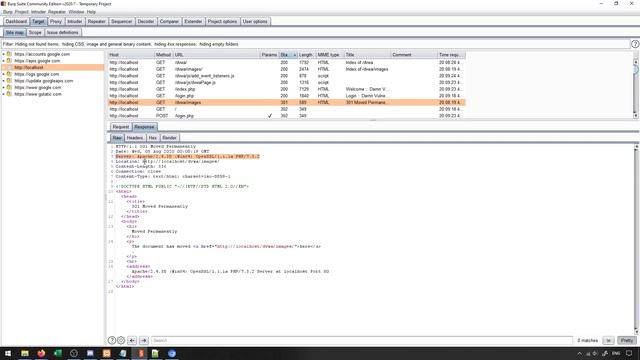Expand the https://ogs.google.com tree node
Viewport: 640px width, 360px height.
click(x=4, y=74)
